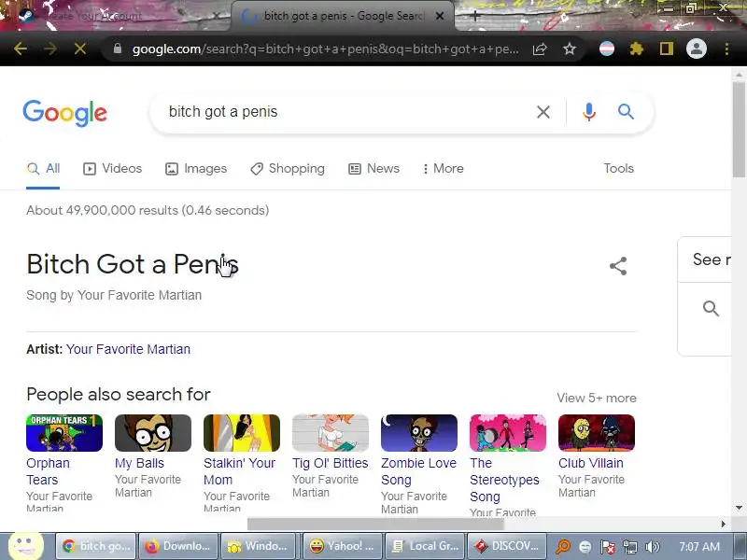Click the See r... side panel header

712,259
